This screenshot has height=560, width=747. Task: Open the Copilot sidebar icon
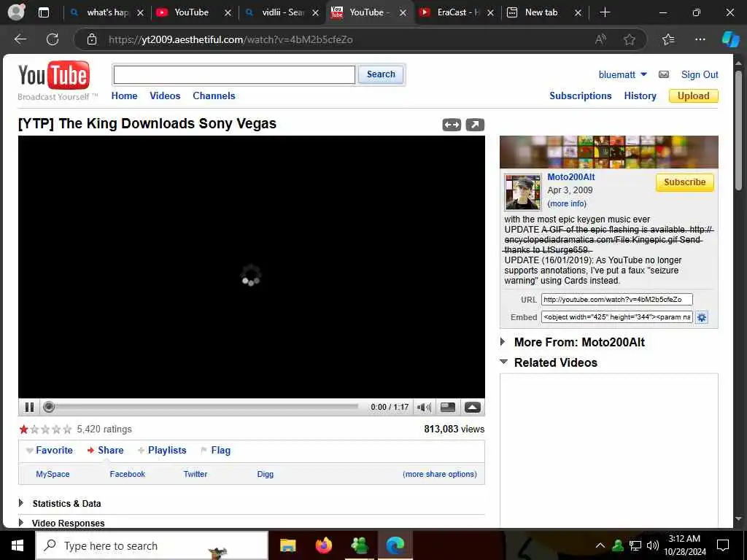[x=730, y=39]
